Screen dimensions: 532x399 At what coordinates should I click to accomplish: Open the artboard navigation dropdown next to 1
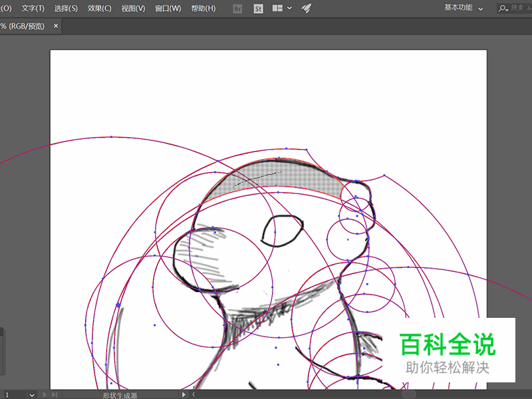(x=32, y=394)
